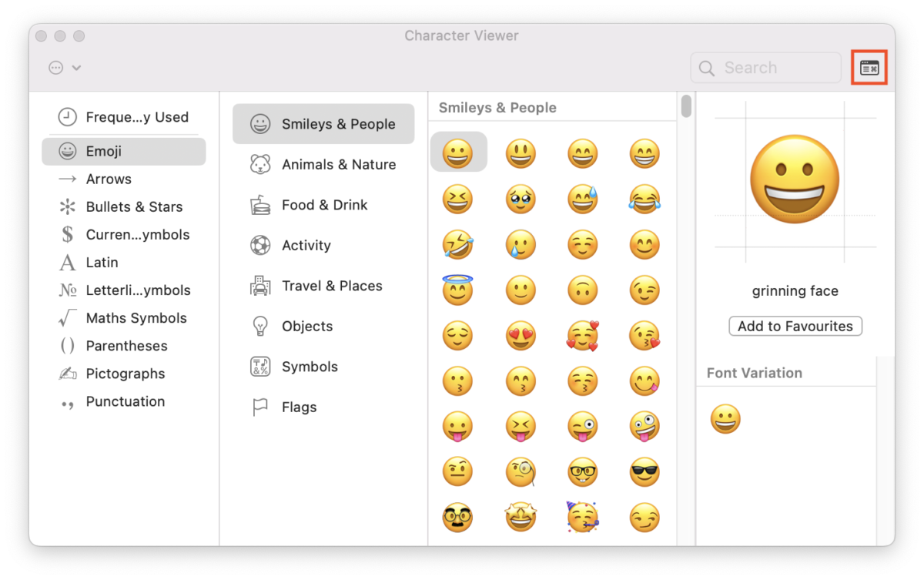Select the Frequently Used clock category

click(x=123, y=117)
